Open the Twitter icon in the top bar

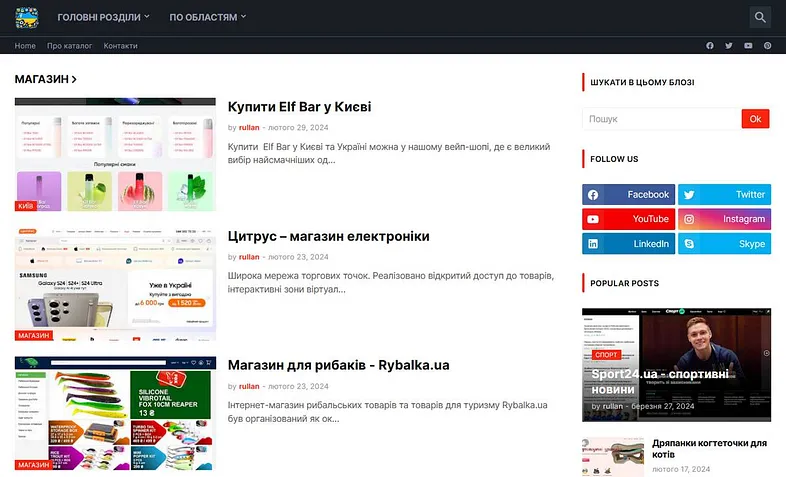pyautogui.click(x=729, y=46)
